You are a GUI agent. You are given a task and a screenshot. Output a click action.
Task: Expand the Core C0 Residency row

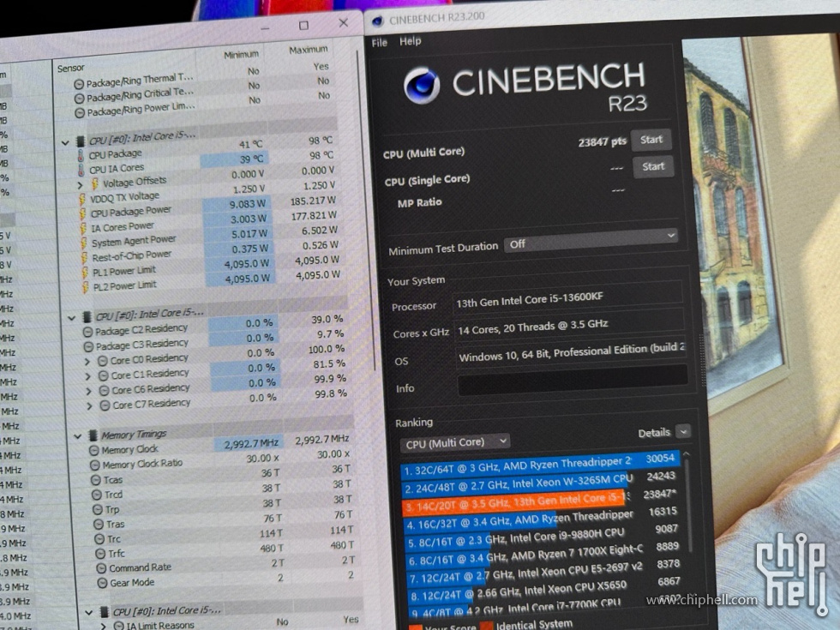87,362
